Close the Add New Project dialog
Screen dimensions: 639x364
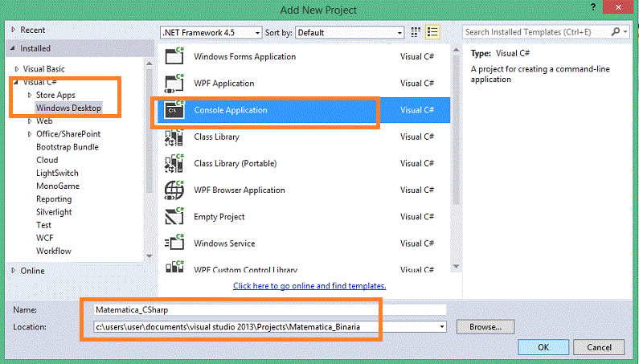click(618, 7)
